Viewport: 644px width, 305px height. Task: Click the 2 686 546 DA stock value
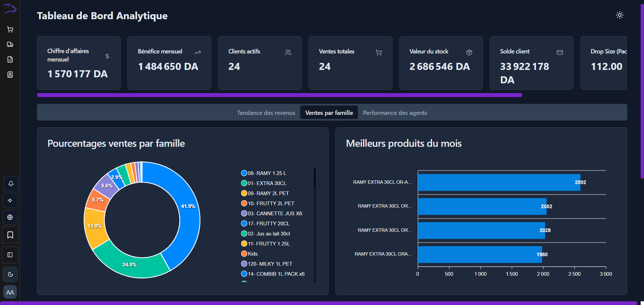click(x=440, y=66)
